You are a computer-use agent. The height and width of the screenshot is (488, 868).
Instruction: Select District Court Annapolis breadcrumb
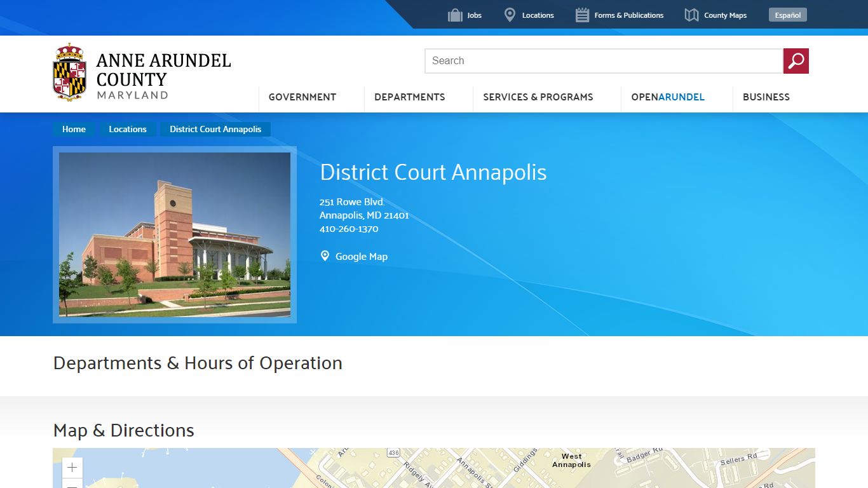(215, 129)
